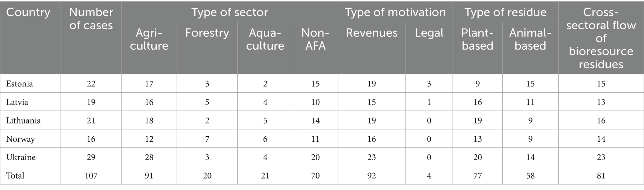Select the Non-AFA sub-header
Image resolution: width=644 pixels, height=190 pixels.
point(315,39)
